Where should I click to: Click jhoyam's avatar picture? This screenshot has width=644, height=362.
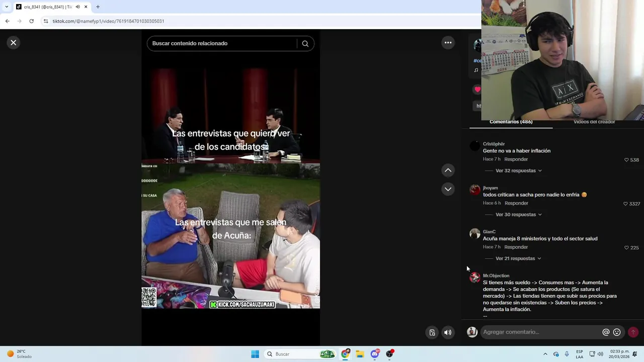(x=474, y=190)
